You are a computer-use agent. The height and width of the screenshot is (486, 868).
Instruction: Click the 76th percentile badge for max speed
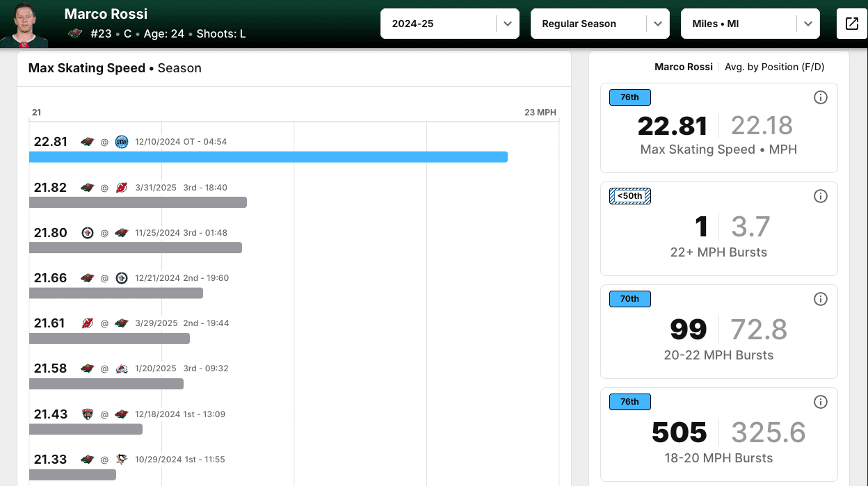pos(629,97)
